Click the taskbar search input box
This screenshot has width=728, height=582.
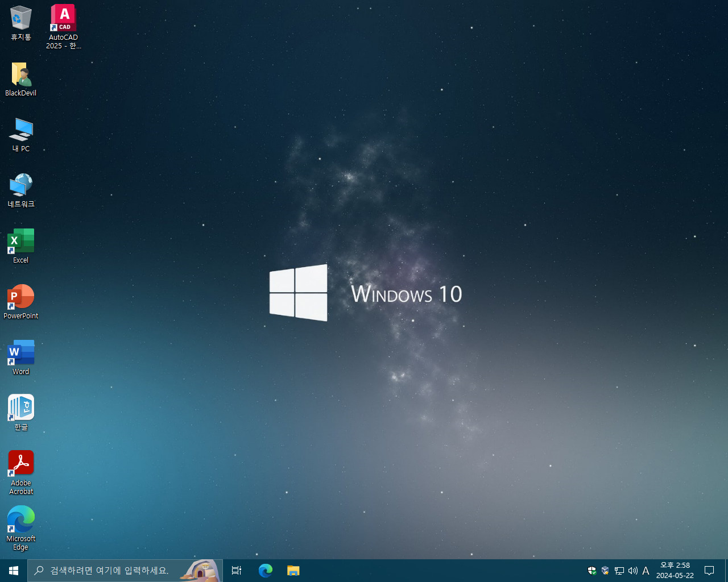click(125, 571)
